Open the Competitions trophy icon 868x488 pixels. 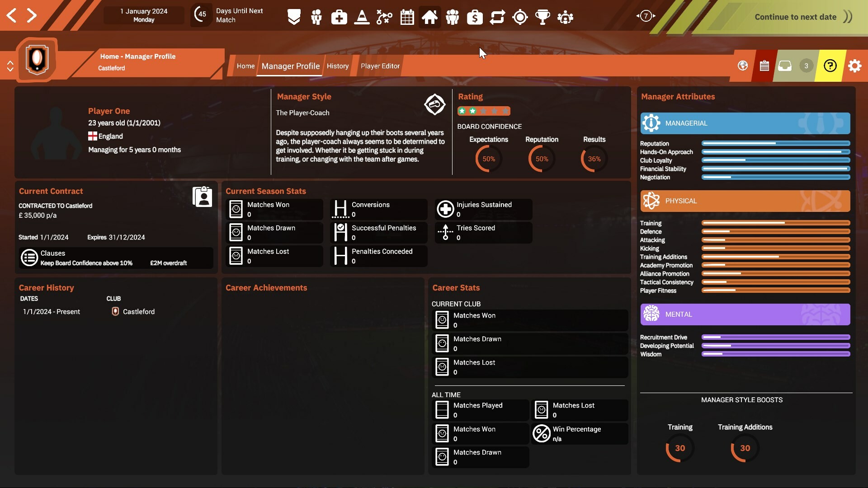(x=543, y=17)
